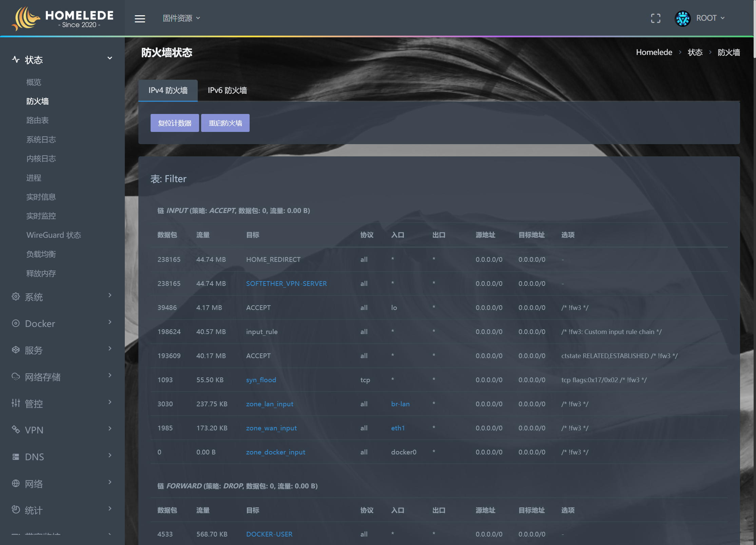This screenshot has width=756, height=545.
Task: Click the 统计 pie chart icon in sidebar
Action: tap(16, 509)
